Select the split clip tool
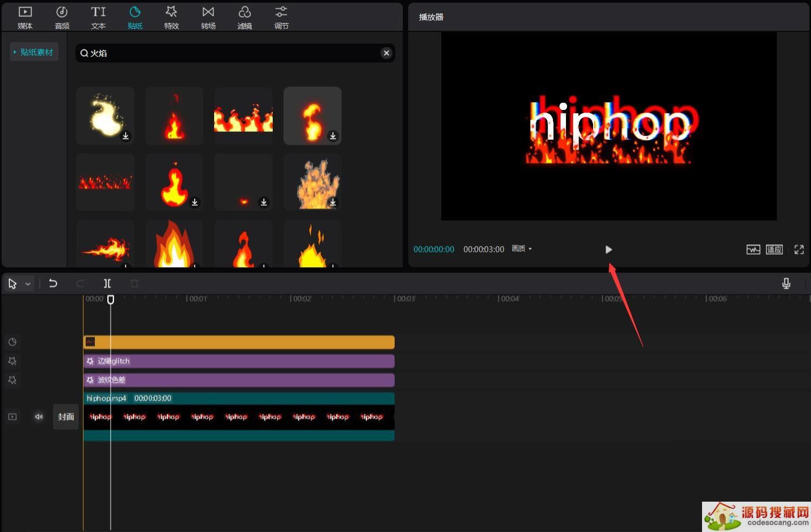 [107, 283]
